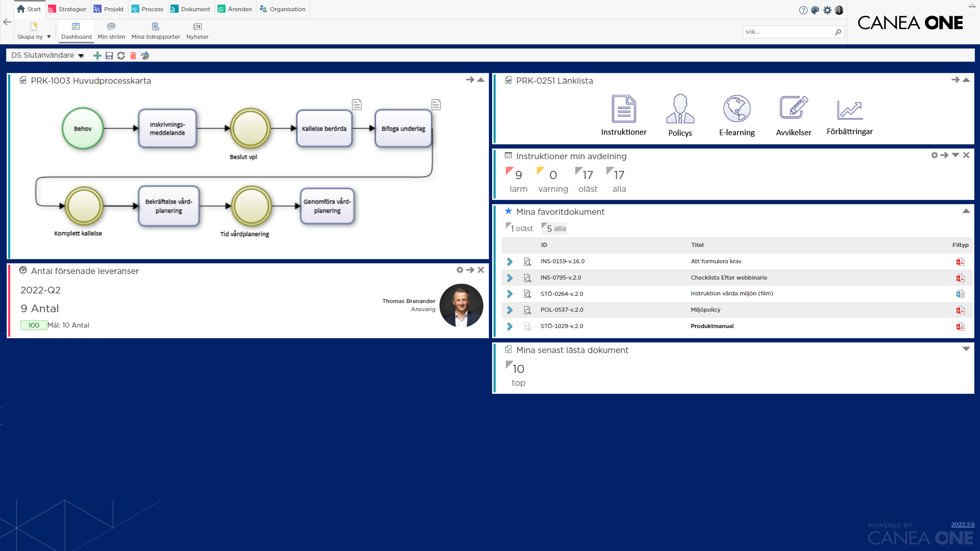Open the help question mark icon
980x551 pixels.
click(x=803, y=10)
